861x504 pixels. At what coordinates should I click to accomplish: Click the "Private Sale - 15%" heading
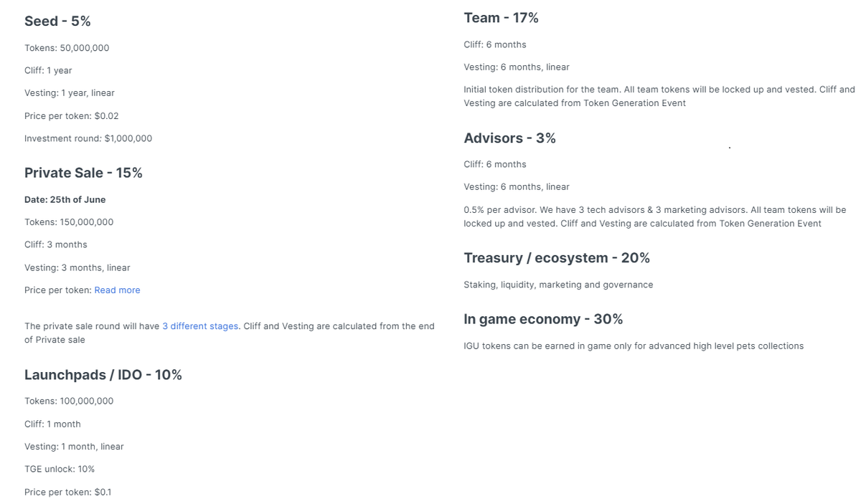point(83,173)
